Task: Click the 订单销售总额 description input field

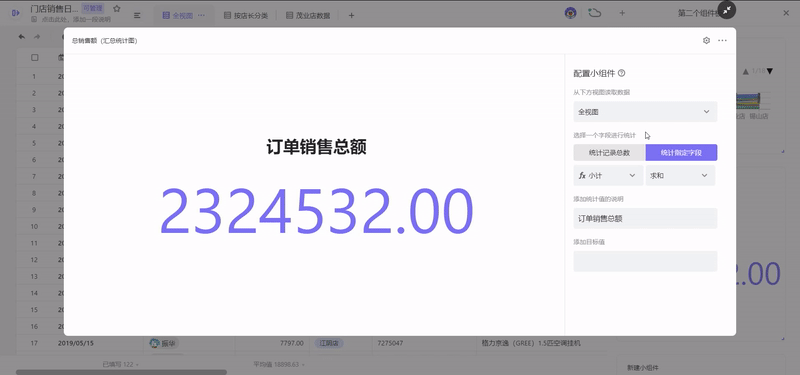Action: tap(645, 218)
